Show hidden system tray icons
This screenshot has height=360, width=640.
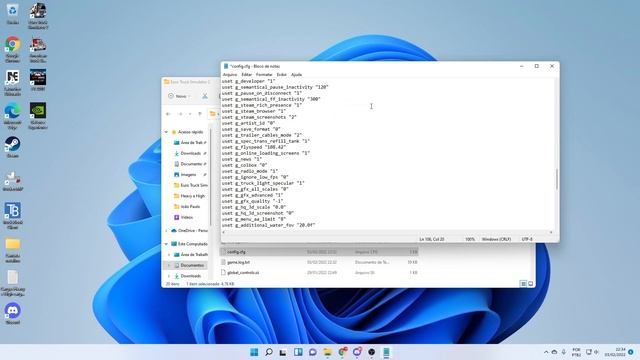click(x=546, y=352)
